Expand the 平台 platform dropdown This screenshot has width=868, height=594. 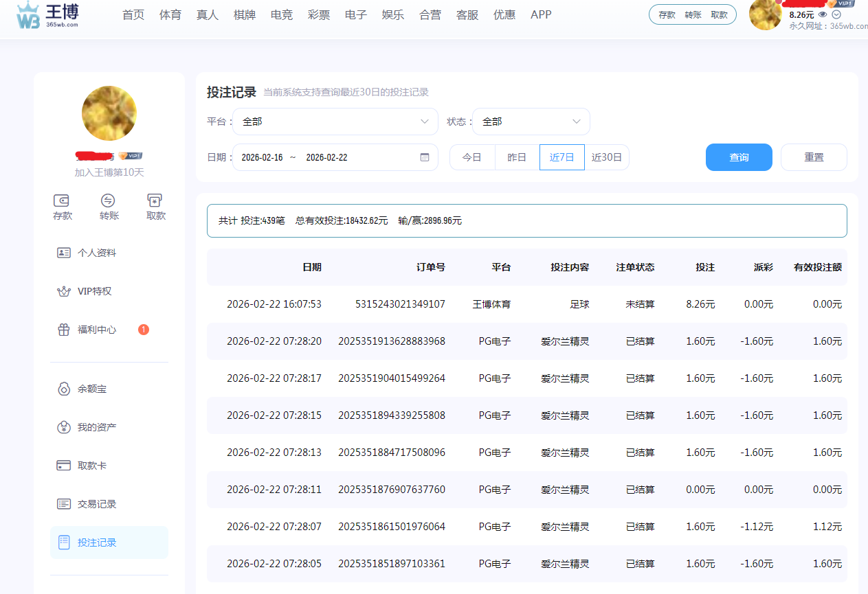coord(335,122)
